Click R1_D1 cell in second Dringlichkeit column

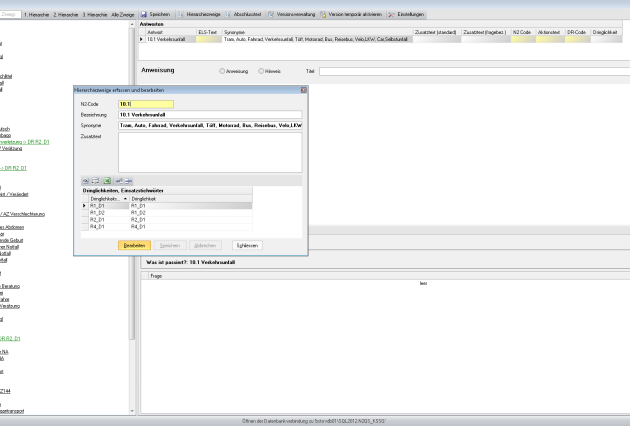191,206
